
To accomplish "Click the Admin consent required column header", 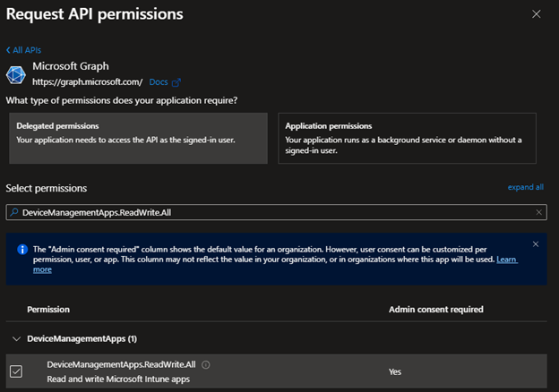I will [x=436, y=310].
